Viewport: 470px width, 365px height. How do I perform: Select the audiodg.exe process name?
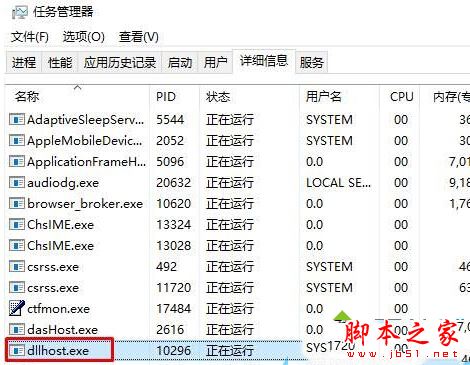(63, 183)
